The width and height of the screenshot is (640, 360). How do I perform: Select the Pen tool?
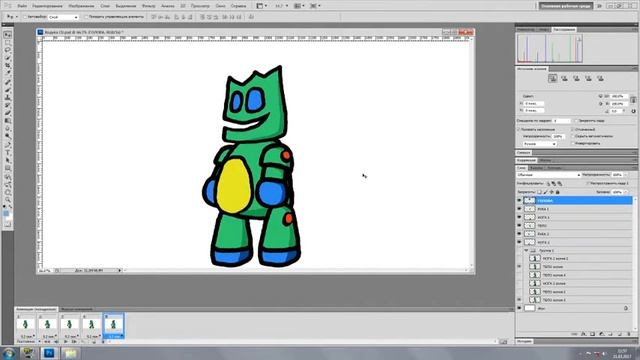tap(7, 145)
